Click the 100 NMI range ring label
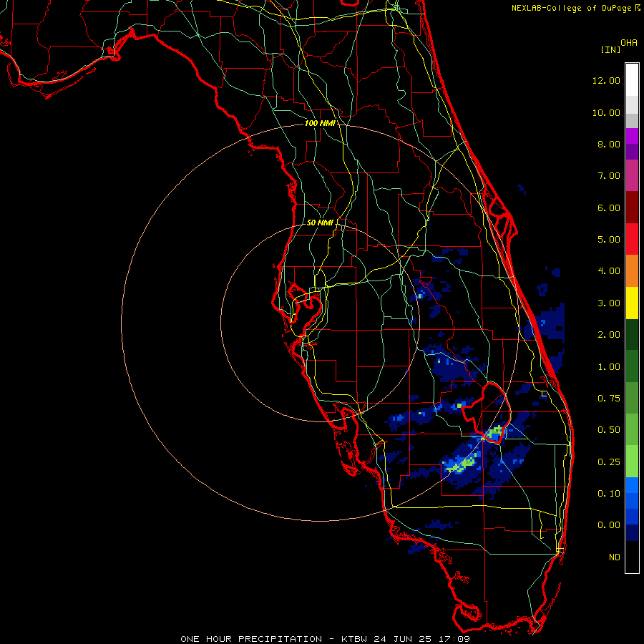This screenshot has height=644, width=644. [x=320, y=123]
